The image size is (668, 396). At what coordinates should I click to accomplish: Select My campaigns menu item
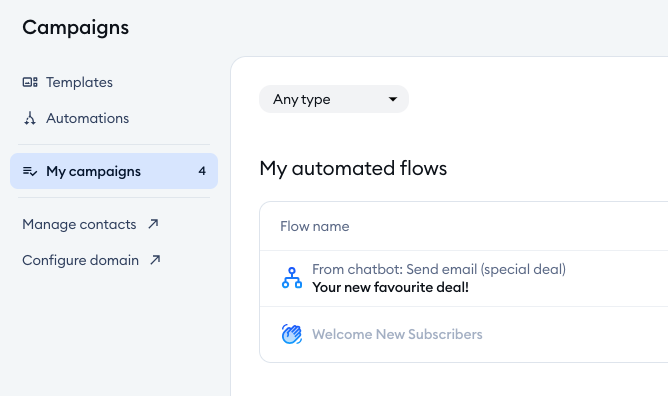[114, 171]
